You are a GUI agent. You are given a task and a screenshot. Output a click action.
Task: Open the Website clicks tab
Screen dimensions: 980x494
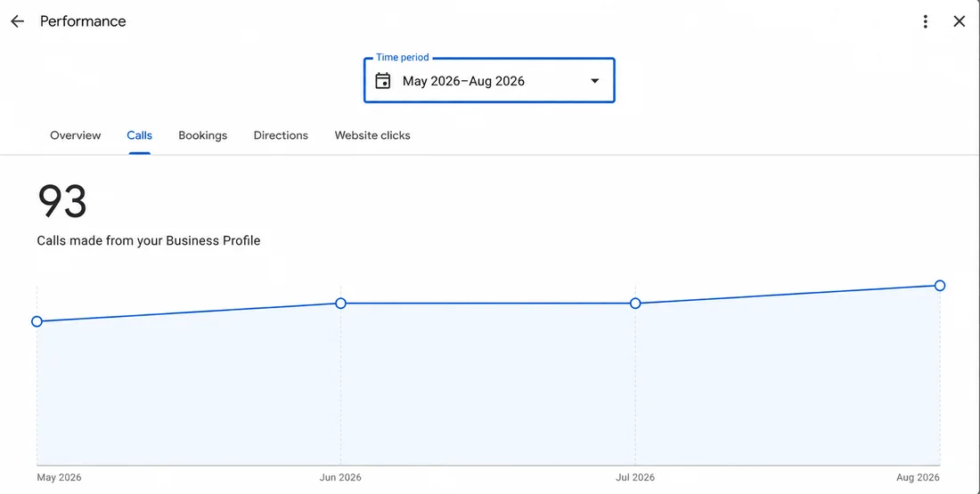[x=372, y=135]
